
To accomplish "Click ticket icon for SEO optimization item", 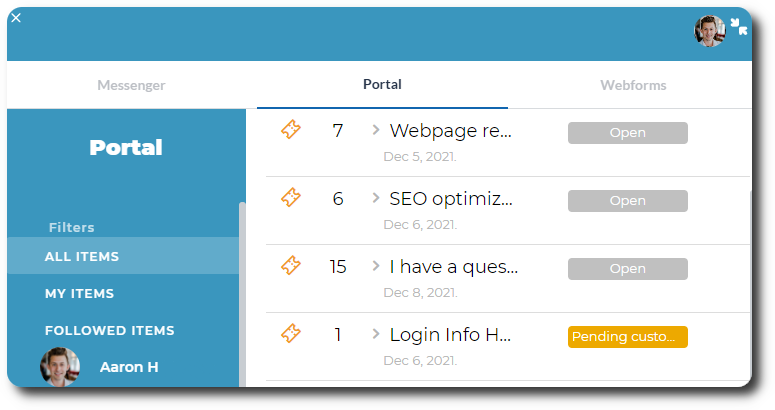I will pos(291,198).
